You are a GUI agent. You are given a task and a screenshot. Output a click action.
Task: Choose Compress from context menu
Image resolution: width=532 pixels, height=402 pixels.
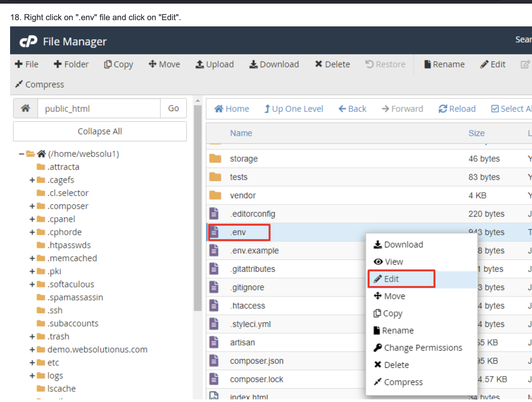click(x=398, y=382)
